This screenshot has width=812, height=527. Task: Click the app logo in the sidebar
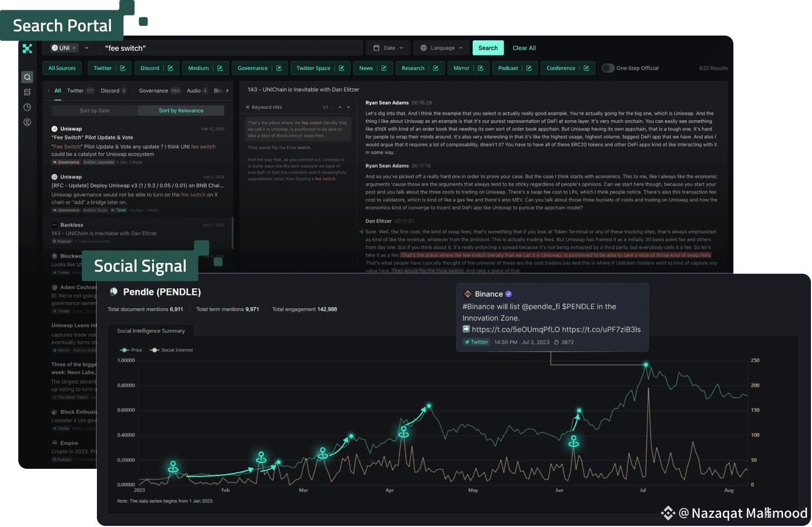point(27,48)
